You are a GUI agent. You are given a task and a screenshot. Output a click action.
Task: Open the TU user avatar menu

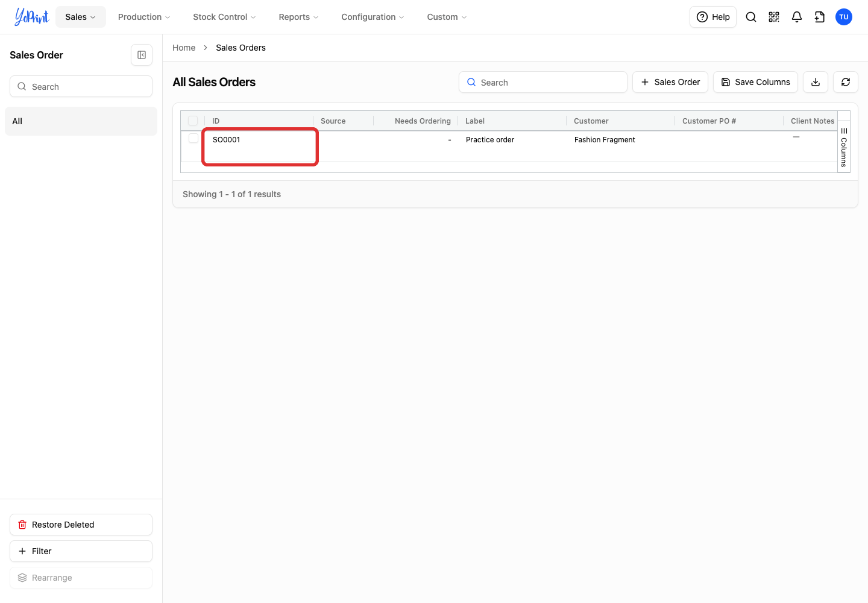click(x=844, y=17)
